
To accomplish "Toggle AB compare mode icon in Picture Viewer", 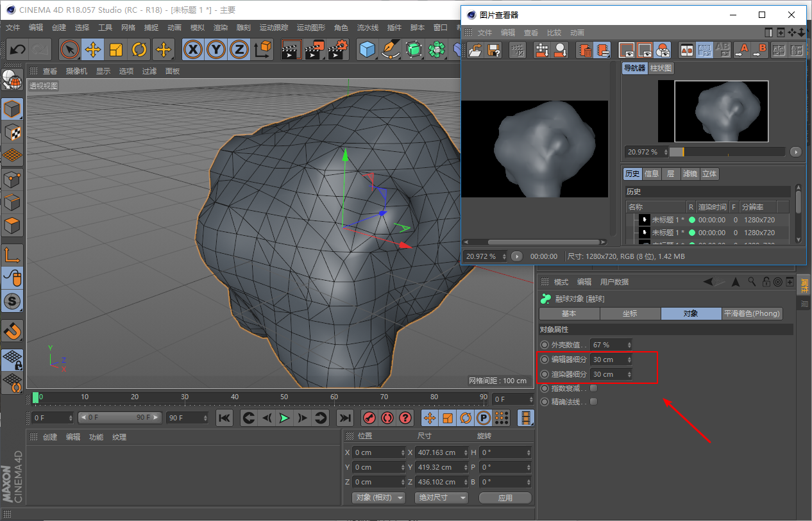I will 687,50.
